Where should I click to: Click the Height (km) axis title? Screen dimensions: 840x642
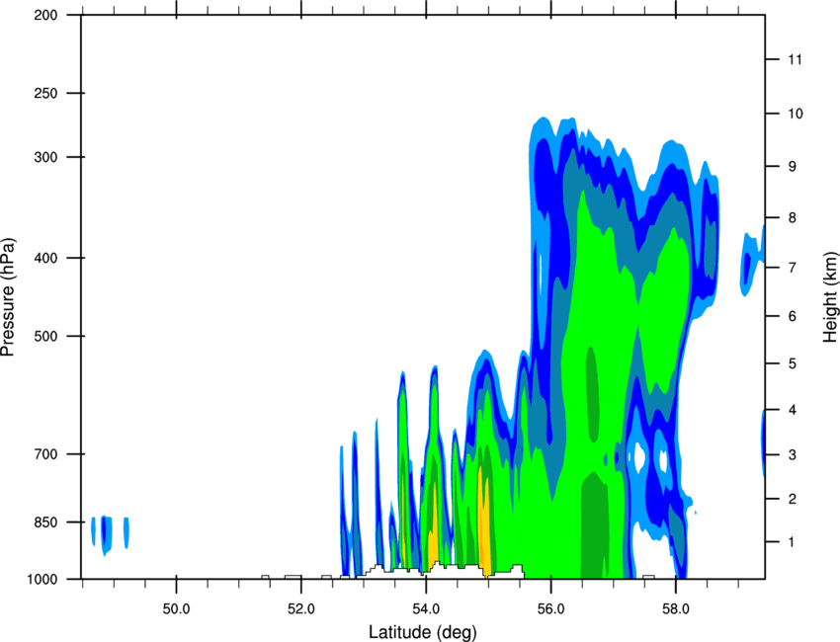[830, 298]
